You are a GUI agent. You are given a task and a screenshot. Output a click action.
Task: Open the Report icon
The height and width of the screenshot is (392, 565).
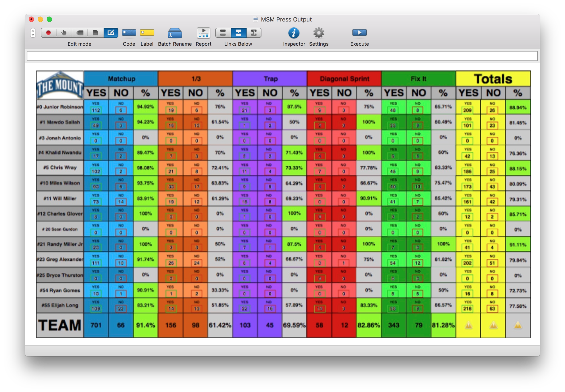tap(203, 33)
